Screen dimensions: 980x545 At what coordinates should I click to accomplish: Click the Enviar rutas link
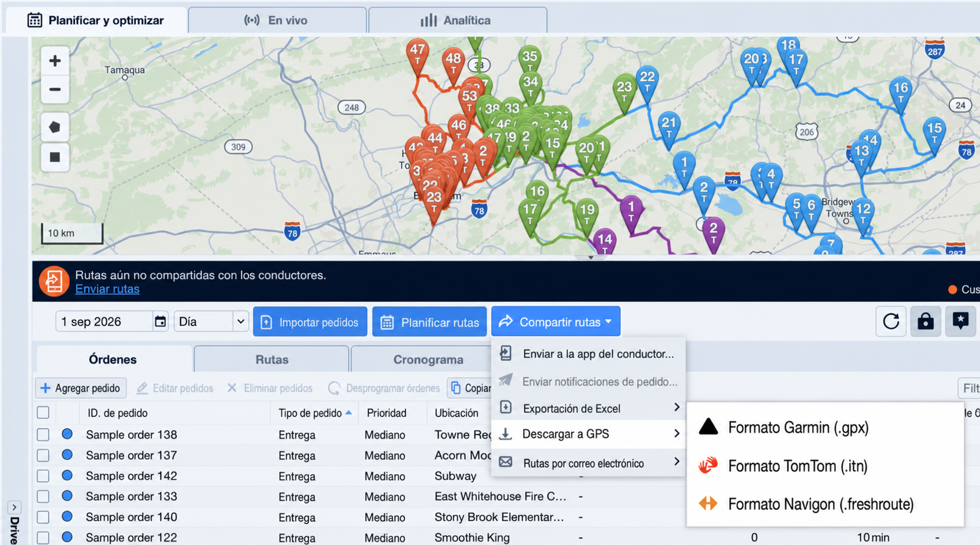(x=107, y=289)
